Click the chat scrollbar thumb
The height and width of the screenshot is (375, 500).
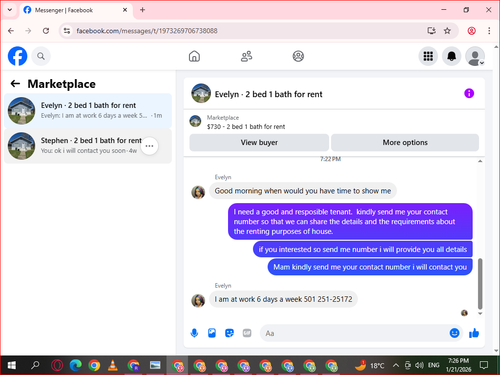pos(480,284)
